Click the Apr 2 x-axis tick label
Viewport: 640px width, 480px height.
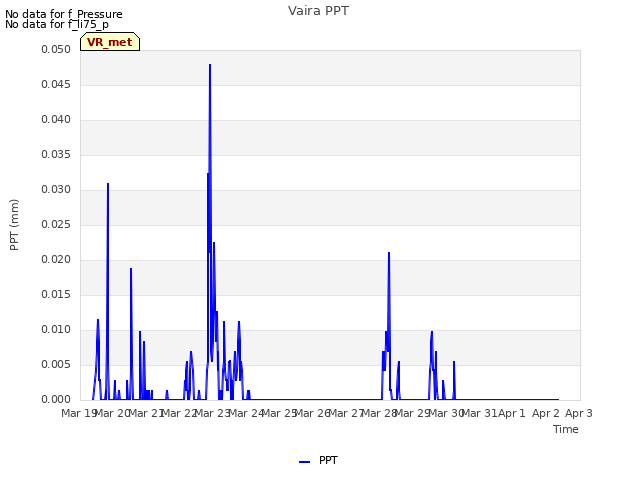point(545,413)
